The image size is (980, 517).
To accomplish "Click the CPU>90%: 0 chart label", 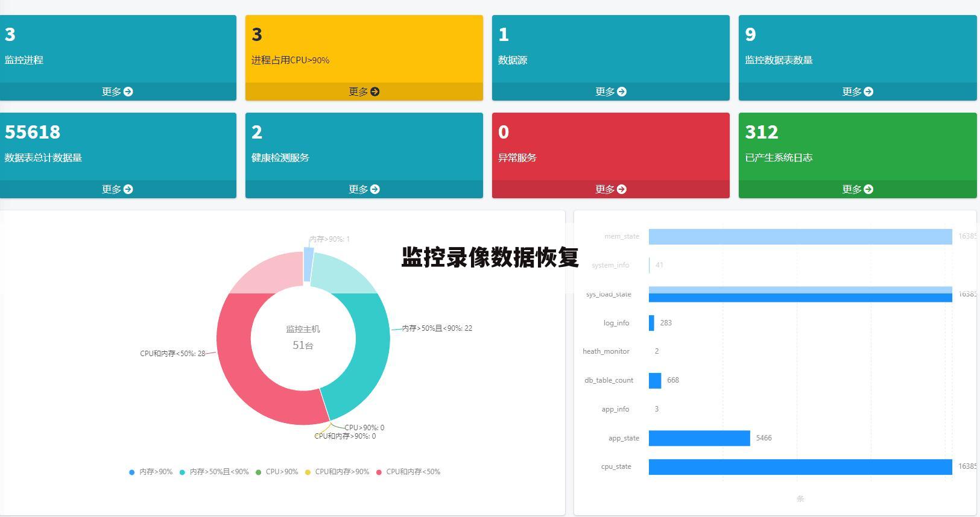I will (364, 428).
